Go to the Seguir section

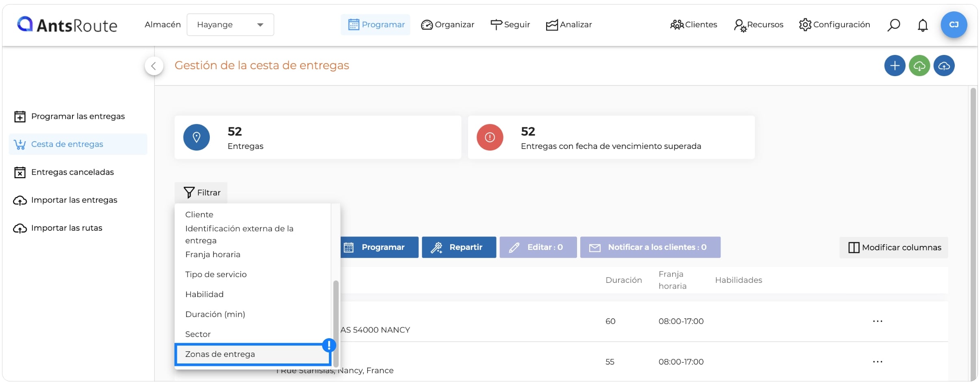coord(510,25)
